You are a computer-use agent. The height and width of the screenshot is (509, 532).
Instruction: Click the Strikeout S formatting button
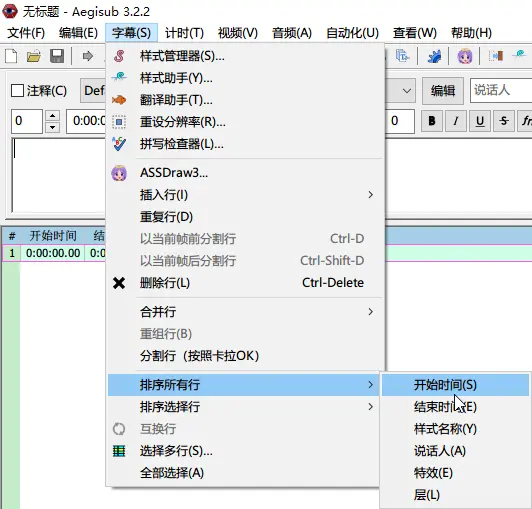point(504,121)
